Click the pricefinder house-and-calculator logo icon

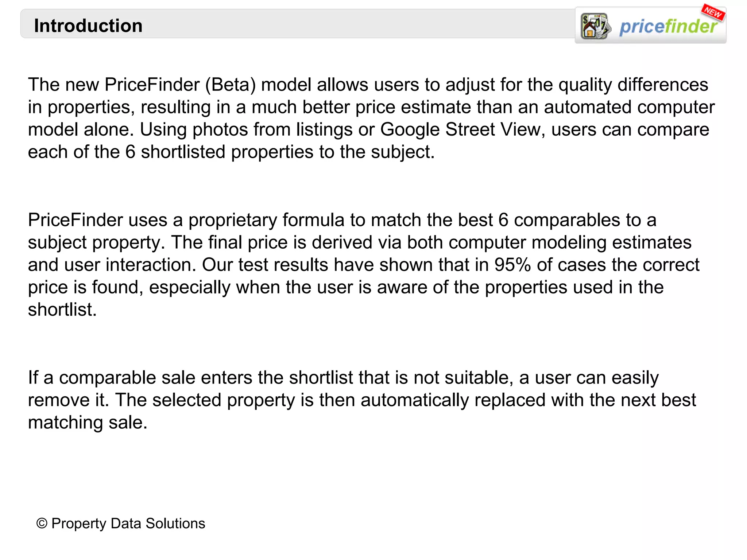(595, 26)
